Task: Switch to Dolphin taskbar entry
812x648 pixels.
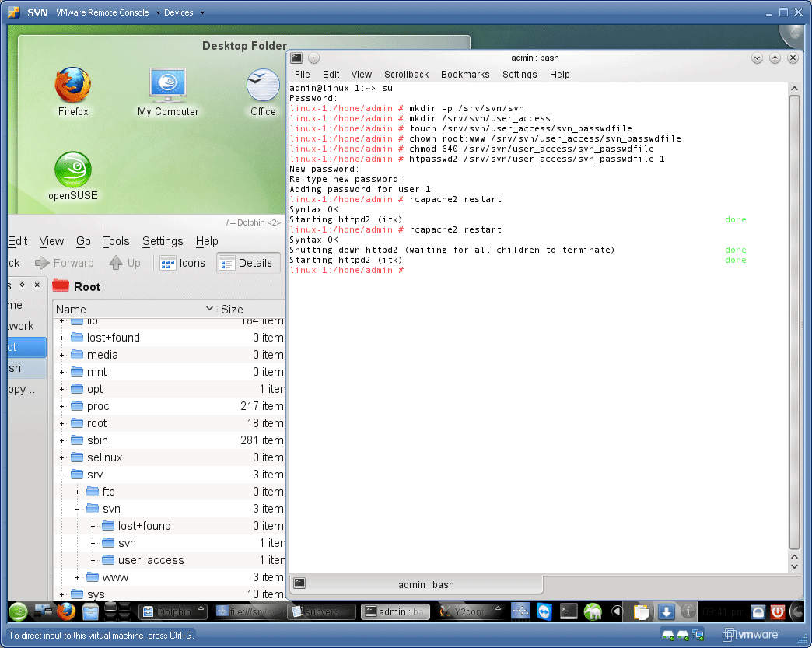Action: [173, 611]
